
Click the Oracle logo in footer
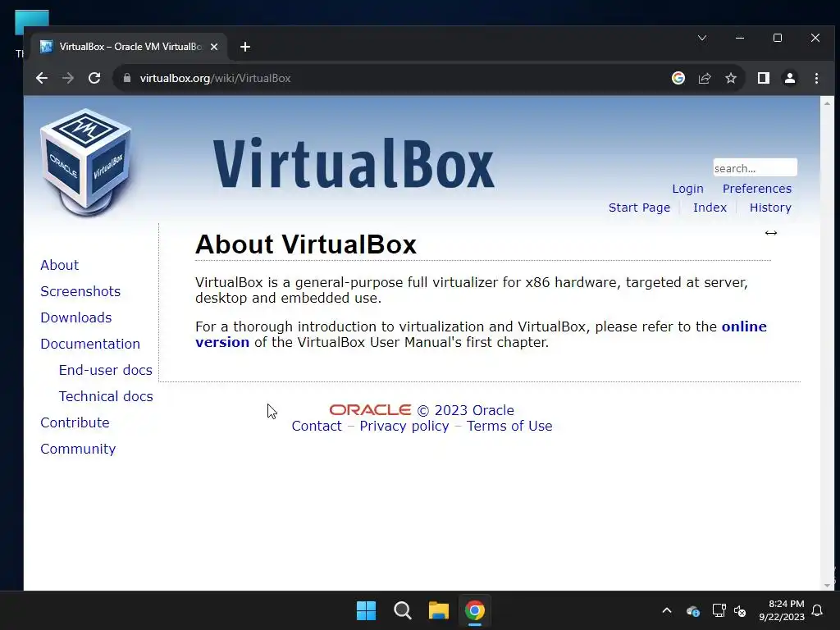(x=370, y=410)
